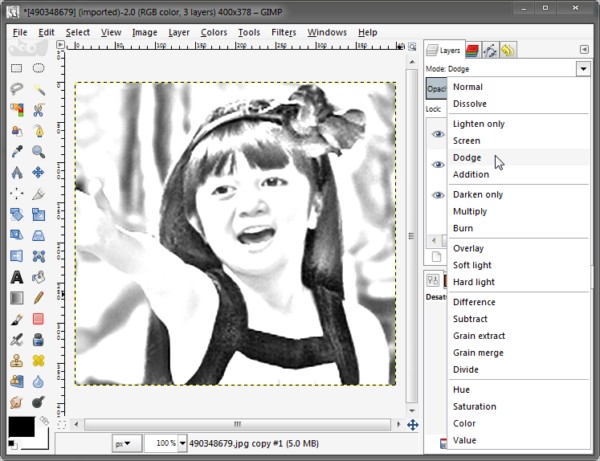The height and width of the screenshot is (461, 600).
Task: Select the Color Picker eyedropper tool
Action: coord(17,152)
